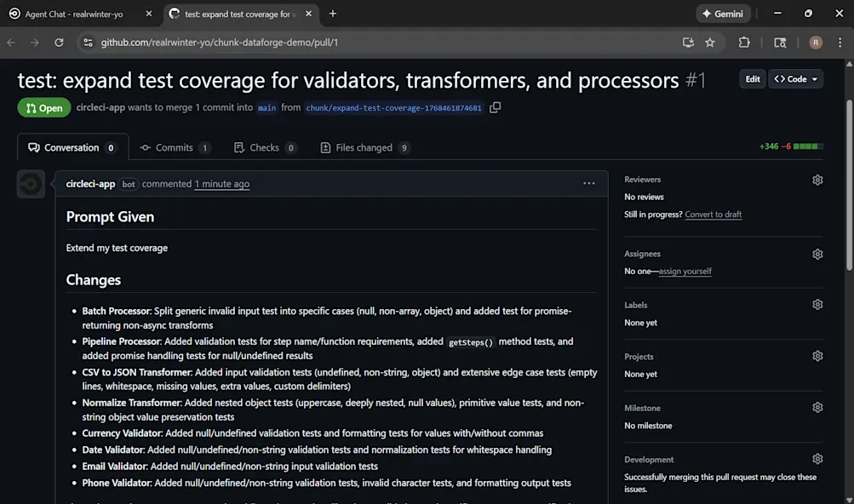The width and height of the screenshot is (854, 504).
Task: Edit Assignees with gear icon
Action: (817, 254)
